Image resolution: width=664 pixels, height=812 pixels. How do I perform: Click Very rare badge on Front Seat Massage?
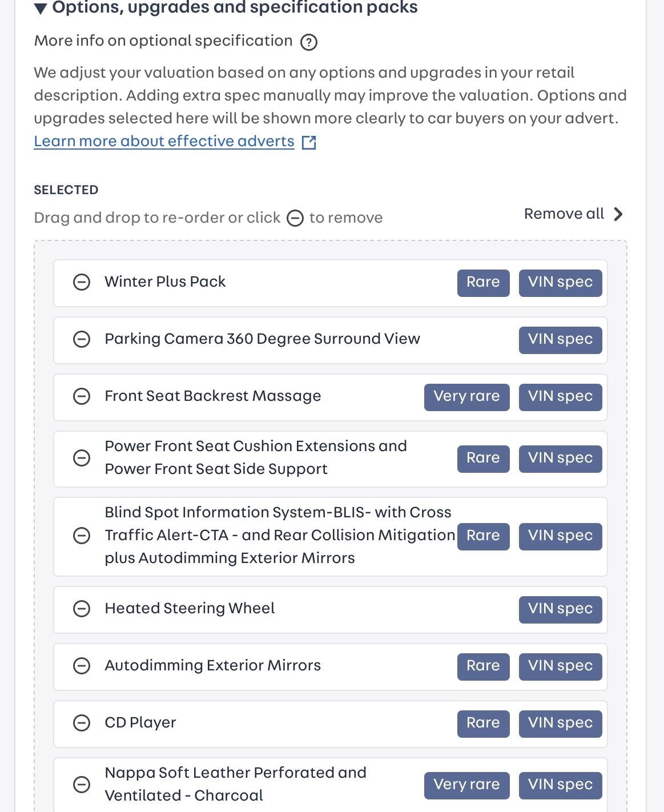coord(466,397)
